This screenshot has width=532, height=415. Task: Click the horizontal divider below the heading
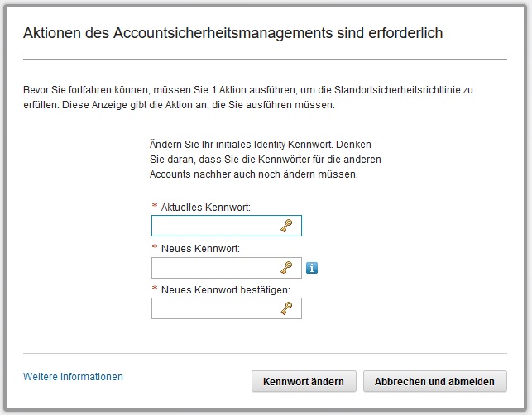coord(265,60)
